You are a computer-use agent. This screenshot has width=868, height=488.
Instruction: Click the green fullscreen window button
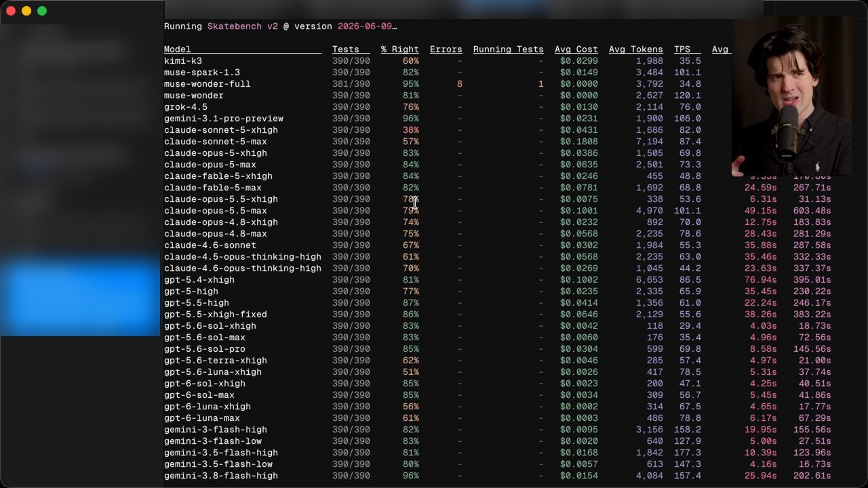click(42, 11)
